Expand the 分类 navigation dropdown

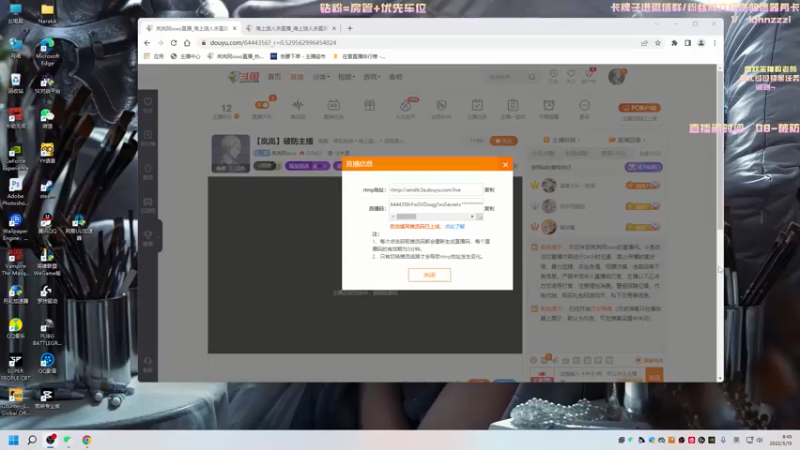(x=321, y=77)
